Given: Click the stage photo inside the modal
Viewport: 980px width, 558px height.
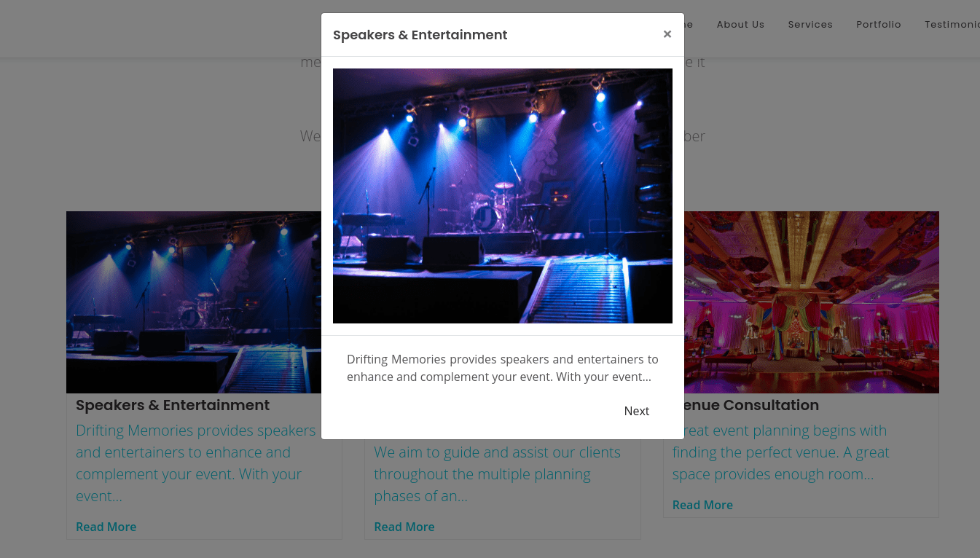Looking at the screenshot, I should point(503,196).
